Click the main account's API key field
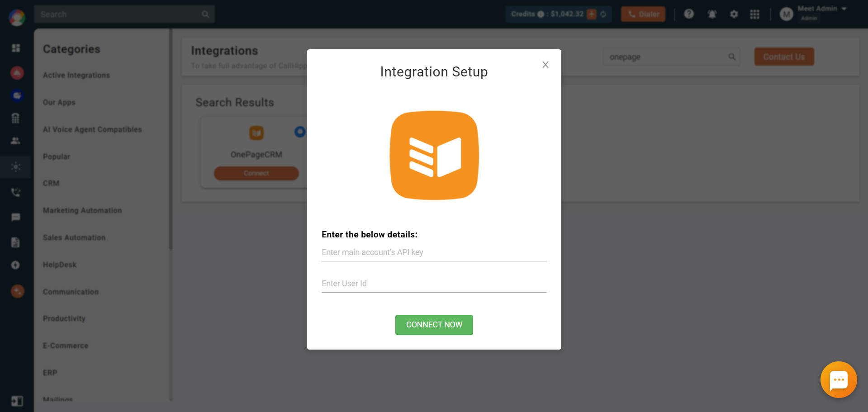868x412 pixels. point(434,252)
